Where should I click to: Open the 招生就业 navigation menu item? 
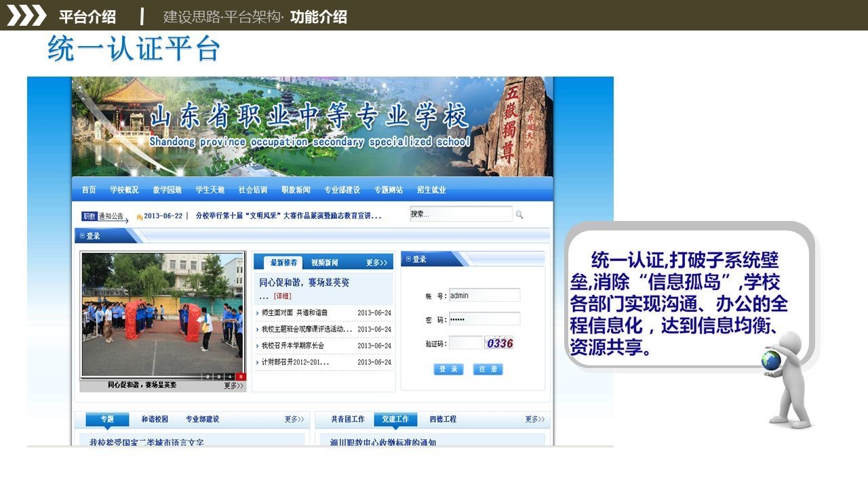pyautogui.click(x=431, y=190)
